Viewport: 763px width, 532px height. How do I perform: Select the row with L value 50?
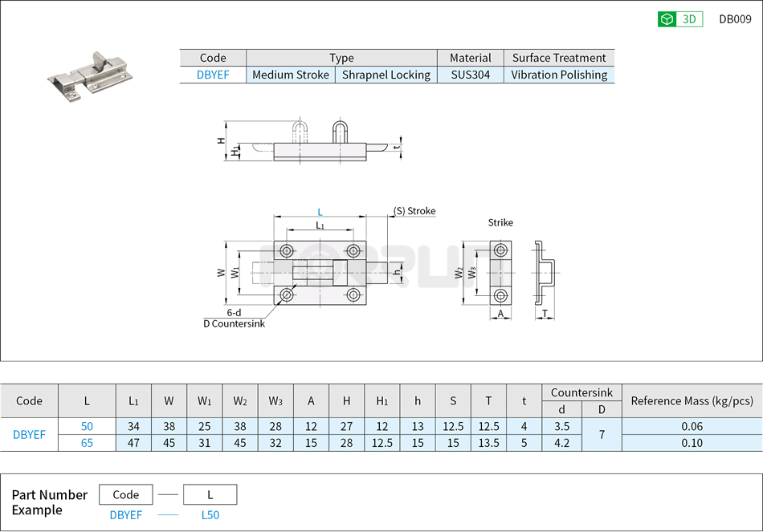(86, 426)
